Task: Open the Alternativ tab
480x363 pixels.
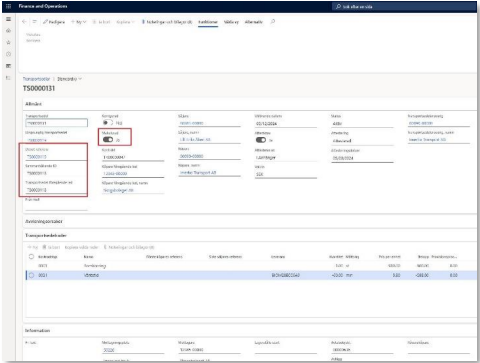Action: pos(254,22)
